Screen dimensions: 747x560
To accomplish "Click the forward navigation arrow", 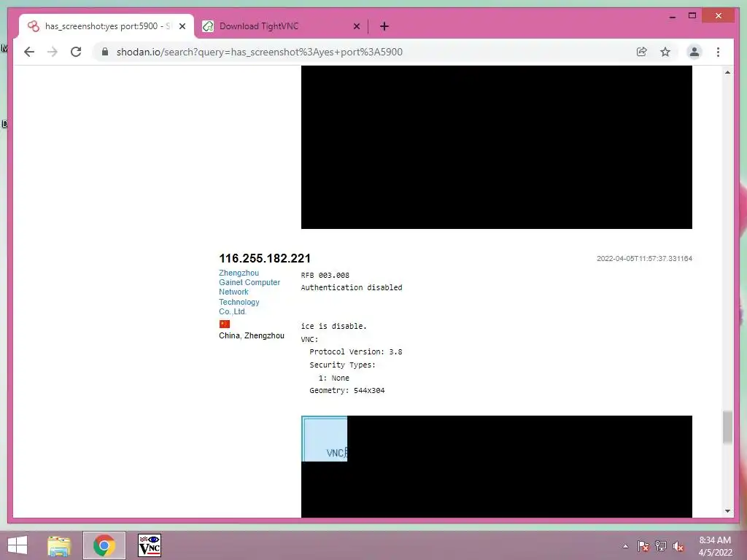I will click(x=53, y=52).
